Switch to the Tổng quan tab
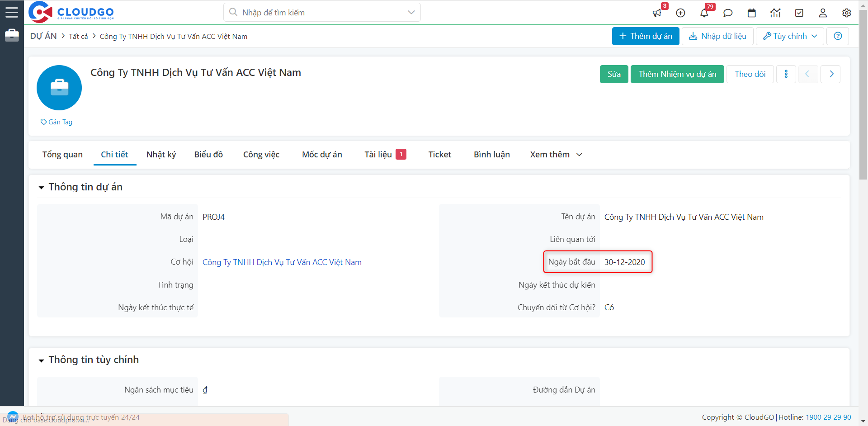 coord(62,155)
